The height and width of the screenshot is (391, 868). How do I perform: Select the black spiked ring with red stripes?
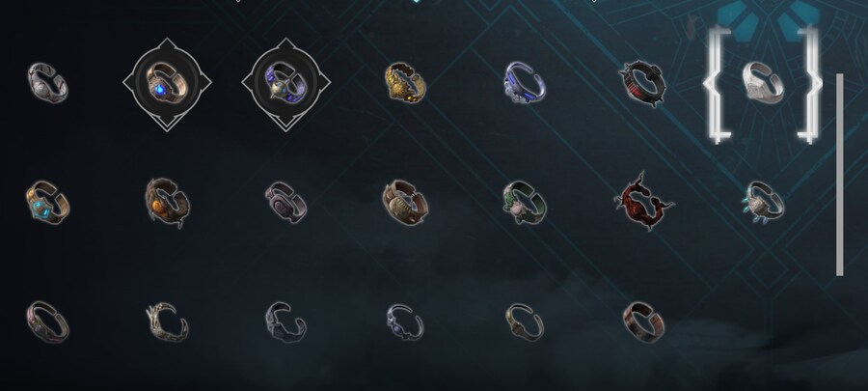643,83
